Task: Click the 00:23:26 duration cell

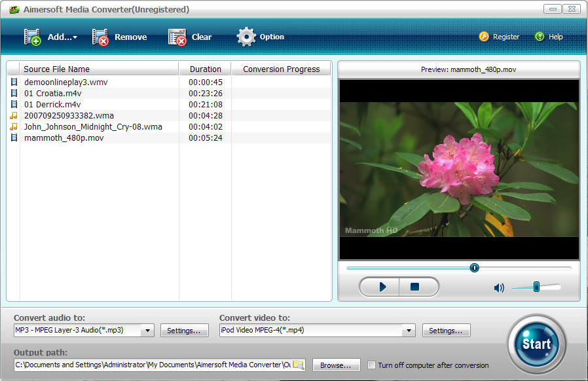Action: point(206,94)
